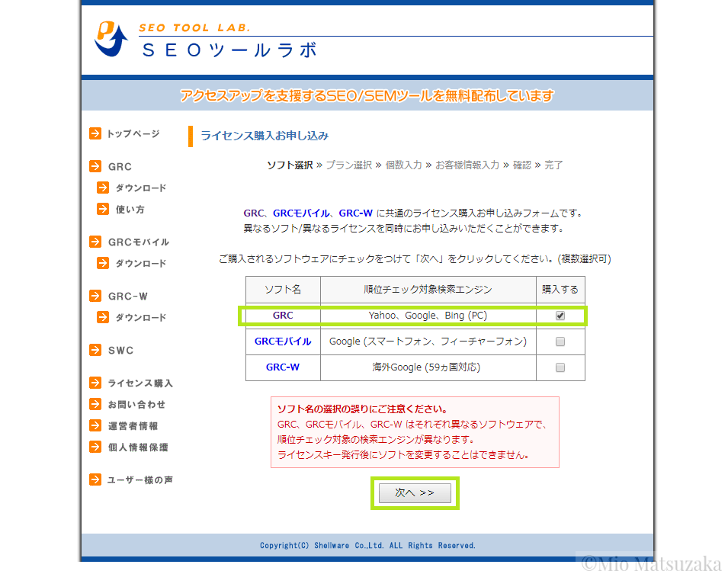Image resolution: width=728 pixels, height=574 pixels.
Task: Click the 次へ >> button
Action: 415,493
